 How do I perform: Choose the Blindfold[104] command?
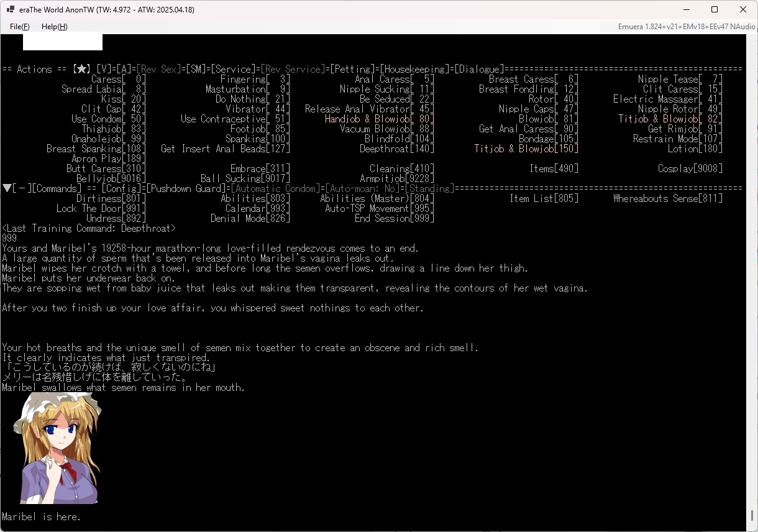pyautogui.click(x=400, y=139)
